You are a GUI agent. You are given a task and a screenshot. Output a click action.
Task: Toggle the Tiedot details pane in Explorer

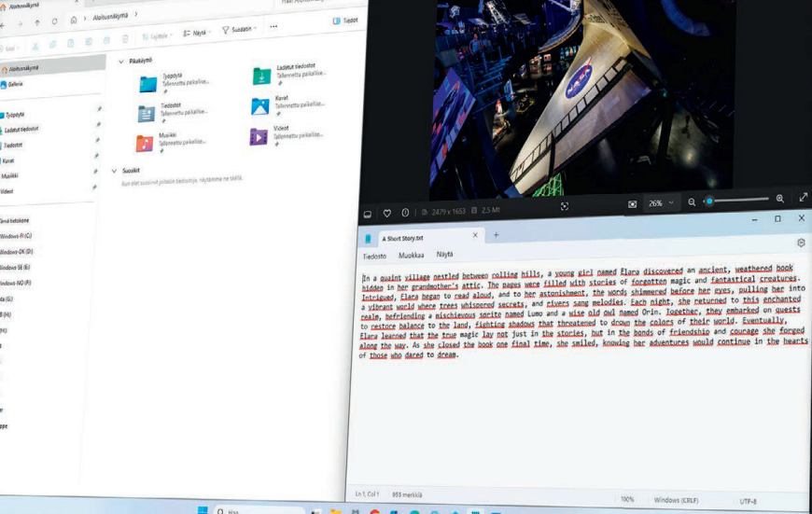point(345,21)
